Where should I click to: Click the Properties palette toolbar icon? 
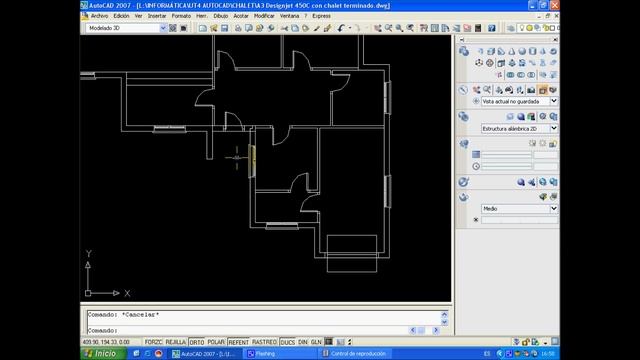(424, 28)
